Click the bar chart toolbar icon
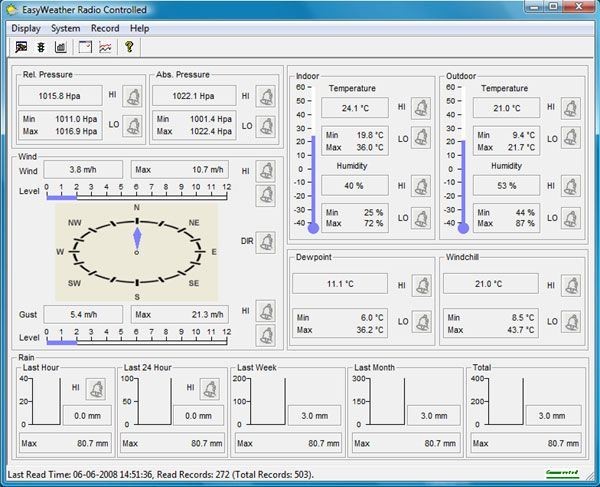This screenshot has width=600, height=487. 60,47
